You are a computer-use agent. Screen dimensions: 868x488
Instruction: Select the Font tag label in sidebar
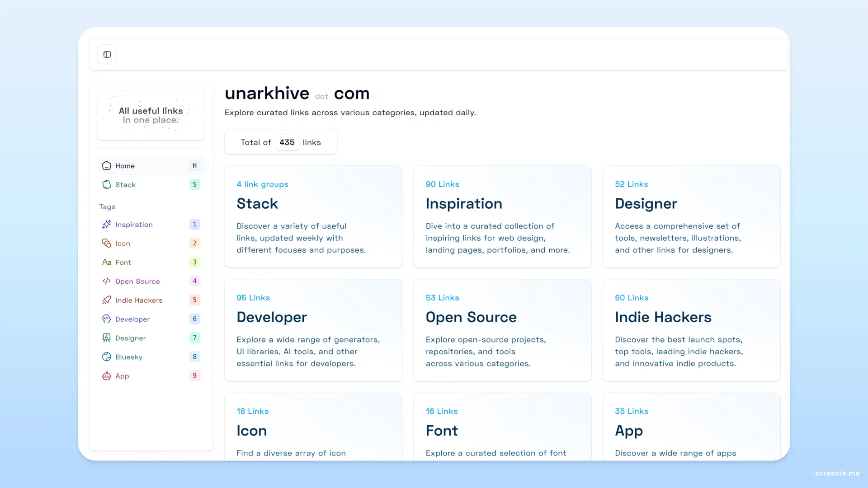pyautogui.click(x=123, y=263)
